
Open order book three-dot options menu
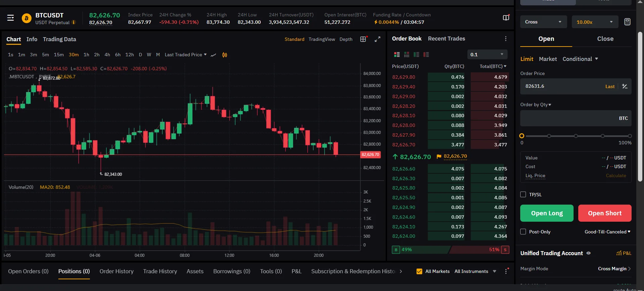[x=506, y=39]
